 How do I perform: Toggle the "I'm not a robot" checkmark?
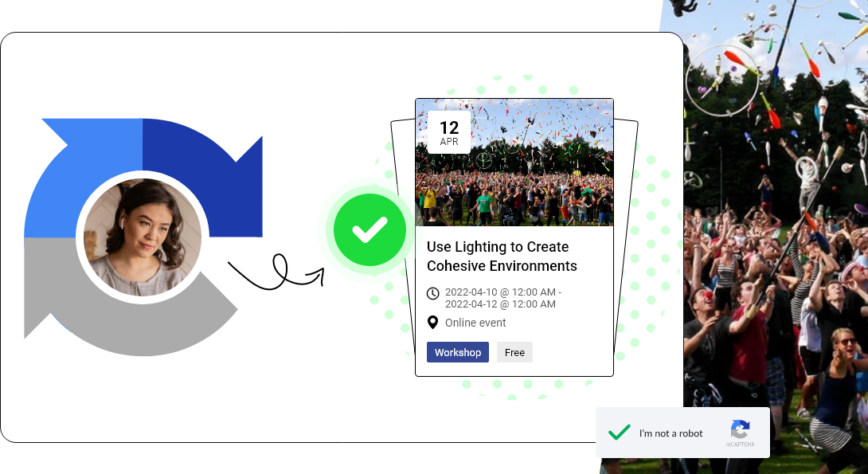pos(619,433)
